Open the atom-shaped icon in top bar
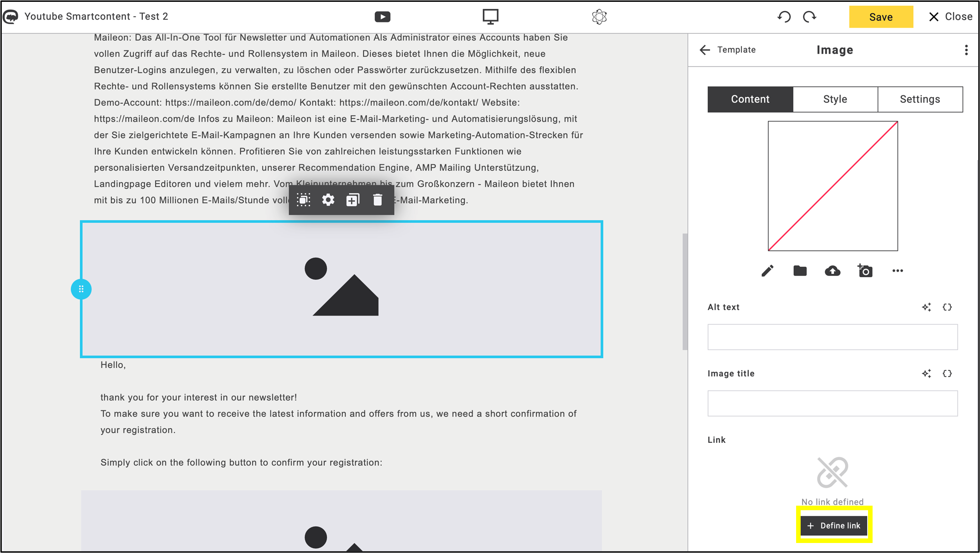Image resolution: width=980 pixels, height=553 pixels. coord(599,17)
